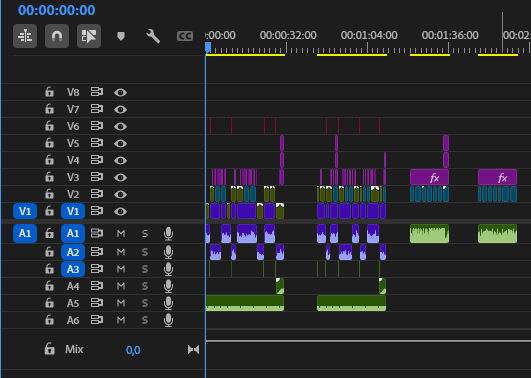The image size is (531, 378).
Task: Toggle V1 track targeting button
Action: (73, 211)
